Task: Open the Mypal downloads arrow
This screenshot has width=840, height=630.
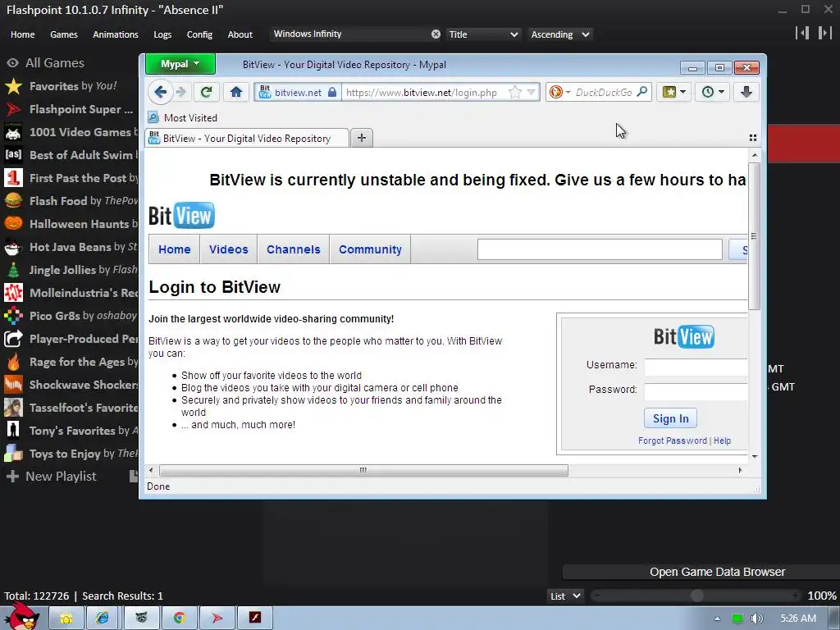Action: pyautogui.click(x=746, y=92)
